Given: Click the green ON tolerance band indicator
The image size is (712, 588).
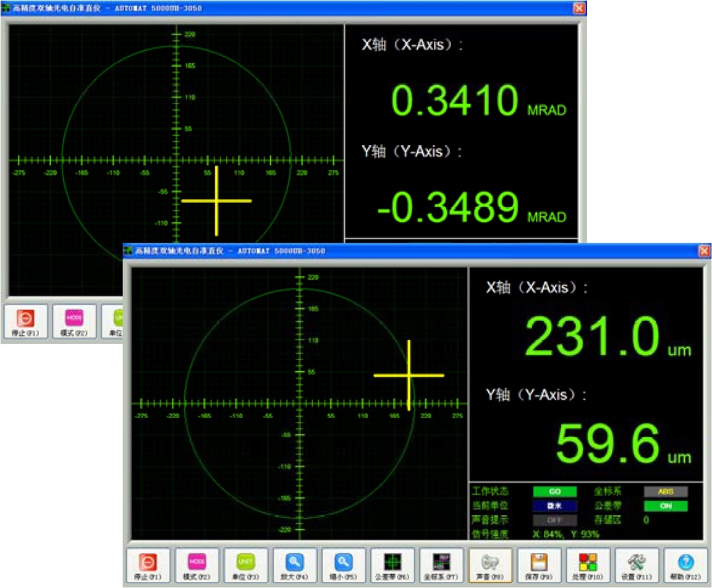Looking at the screenshot, I should coord(666,506).
